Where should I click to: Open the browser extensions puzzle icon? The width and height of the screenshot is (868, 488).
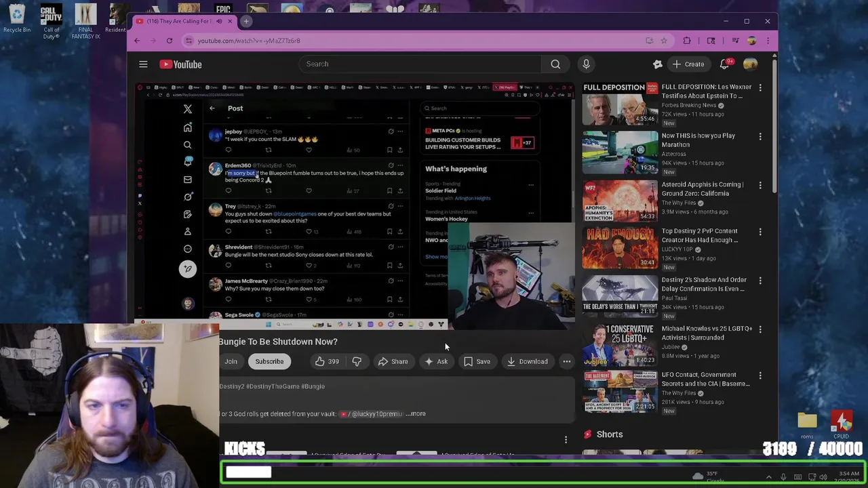pos(687,41)
